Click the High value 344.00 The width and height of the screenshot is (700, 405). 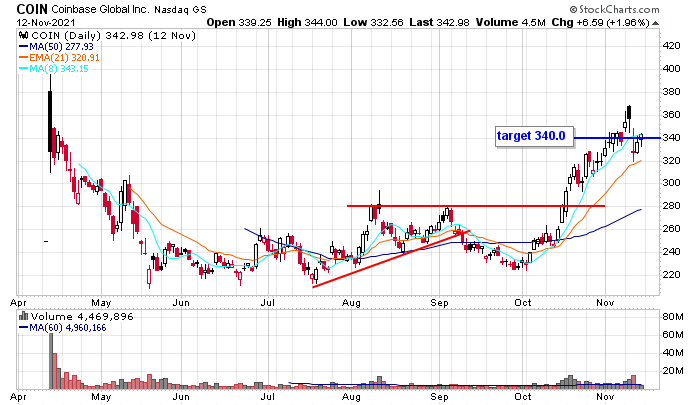click(x=321, y=22)
